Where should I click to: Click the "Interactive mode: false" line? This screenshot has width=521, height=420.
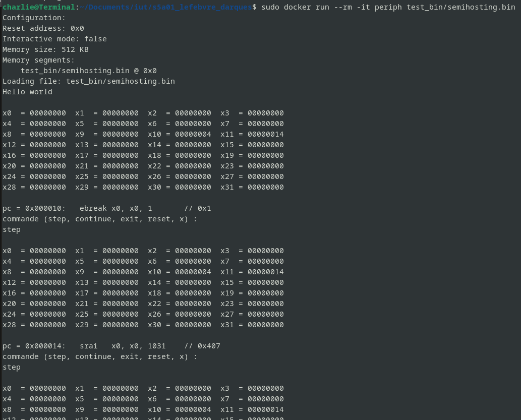pos(54,39)
